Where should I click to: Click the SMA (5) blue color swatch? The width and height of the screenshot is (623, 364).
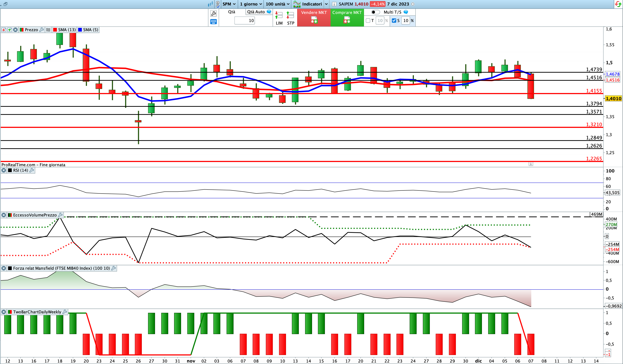[80, 30]
